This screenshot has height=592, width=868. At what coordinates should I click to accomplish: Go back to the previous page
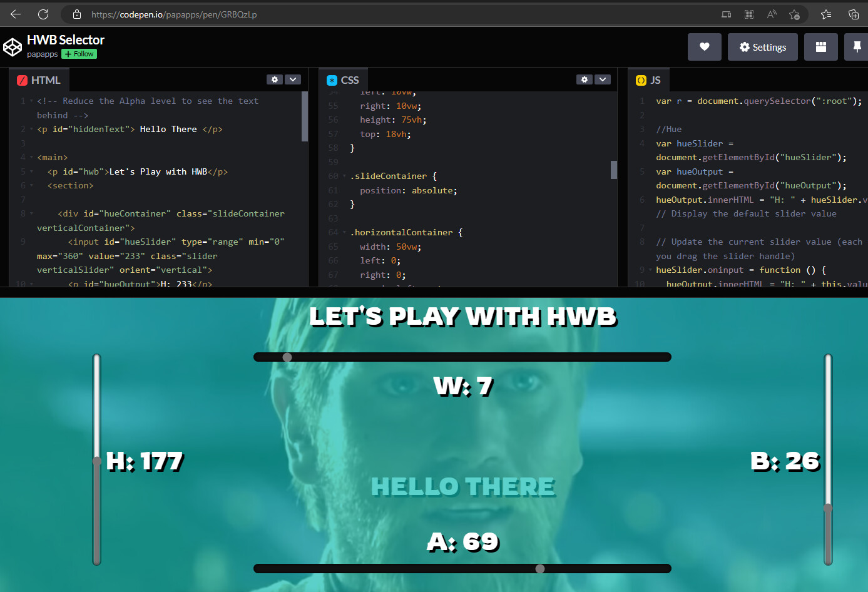16,14
